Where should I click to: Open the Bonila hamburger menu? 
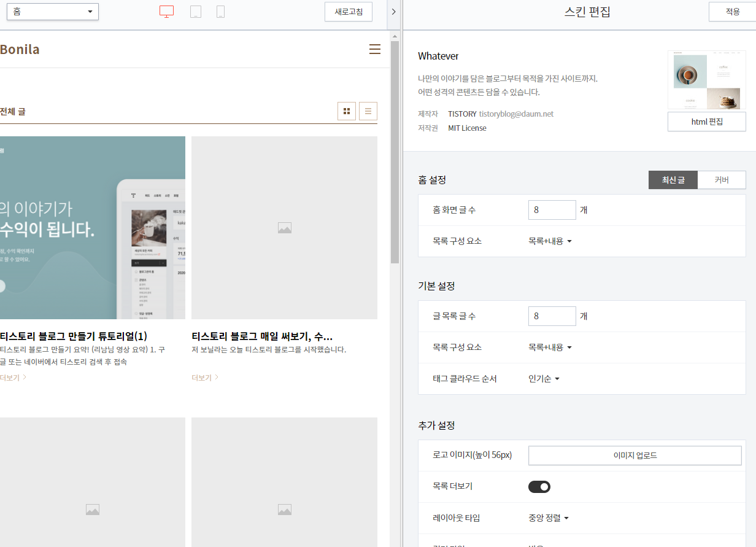(x=375, y=49)
